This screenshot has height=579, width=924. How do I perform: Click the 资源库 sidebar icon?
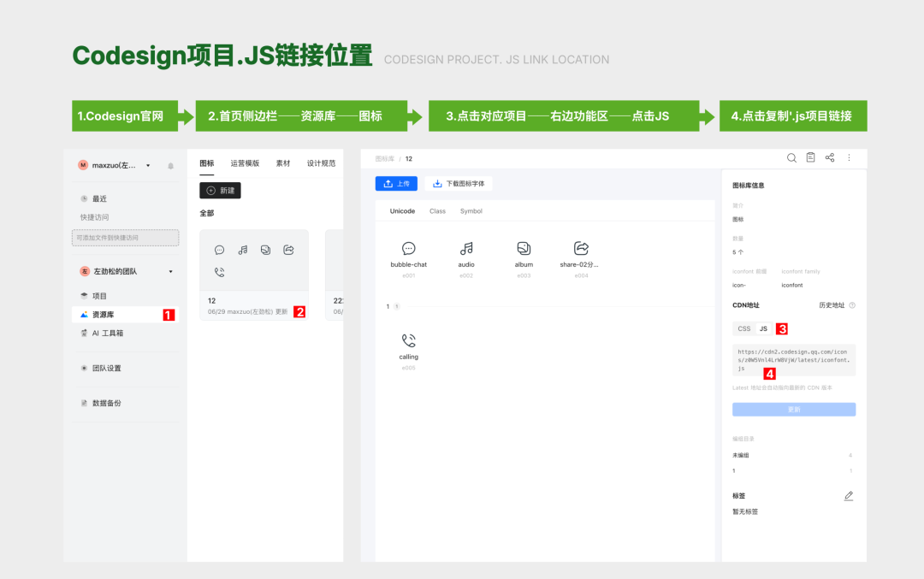(x=84, y=315)
